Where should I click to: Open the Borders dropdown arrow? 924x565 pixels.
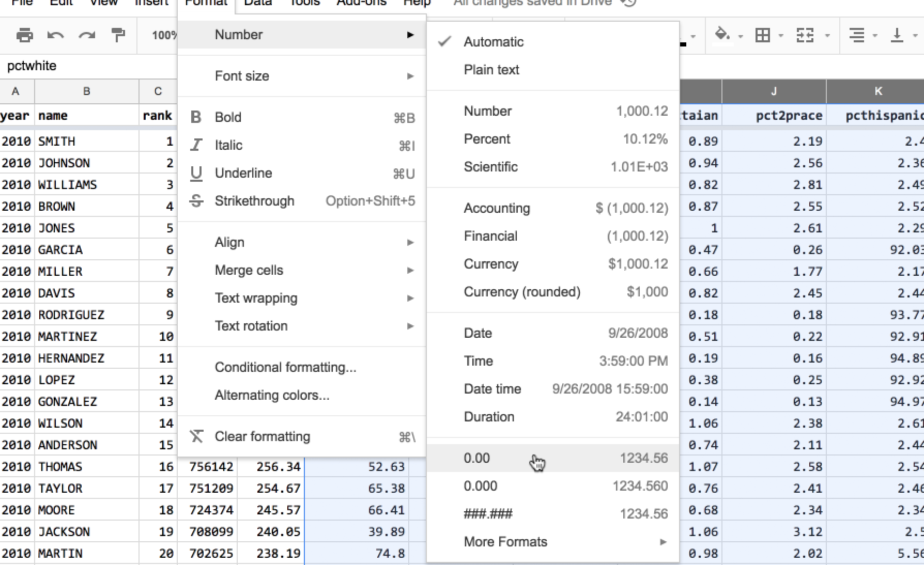pyautogui.click(x=781, y=36)
